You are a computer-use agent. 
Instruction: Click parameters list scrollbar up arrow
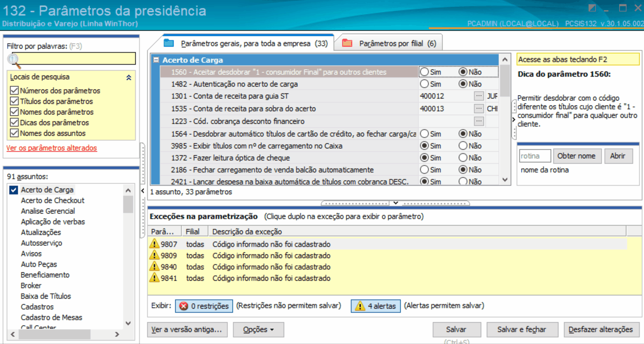point(505,59)
